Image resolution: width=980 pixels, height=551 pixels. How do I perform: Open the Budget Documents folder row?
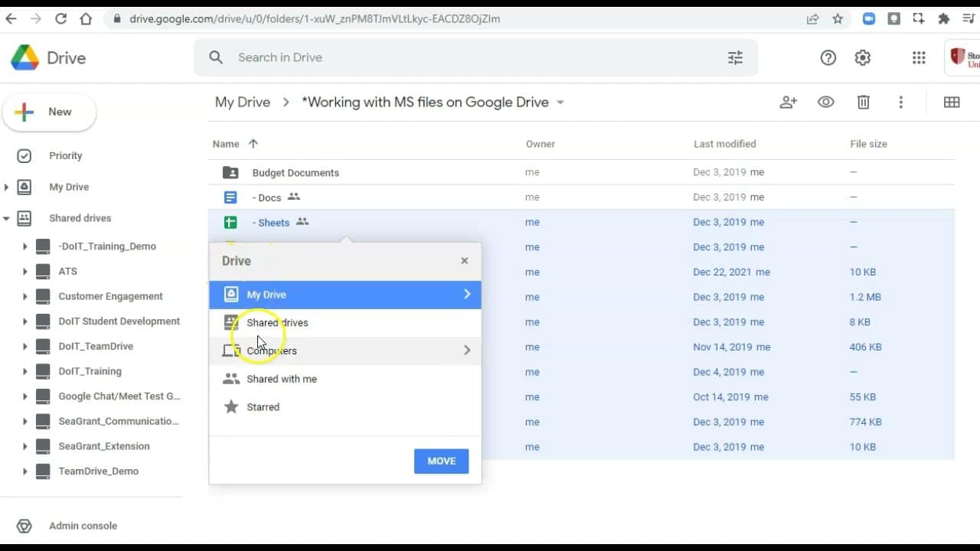pyautogui.click(x=581, y=172)
